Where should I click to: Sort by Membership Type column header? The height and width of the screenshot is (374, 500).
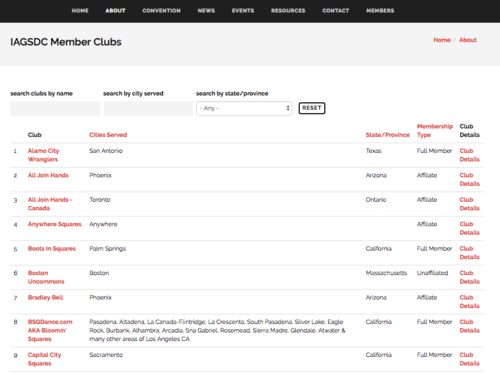[435, 131]
